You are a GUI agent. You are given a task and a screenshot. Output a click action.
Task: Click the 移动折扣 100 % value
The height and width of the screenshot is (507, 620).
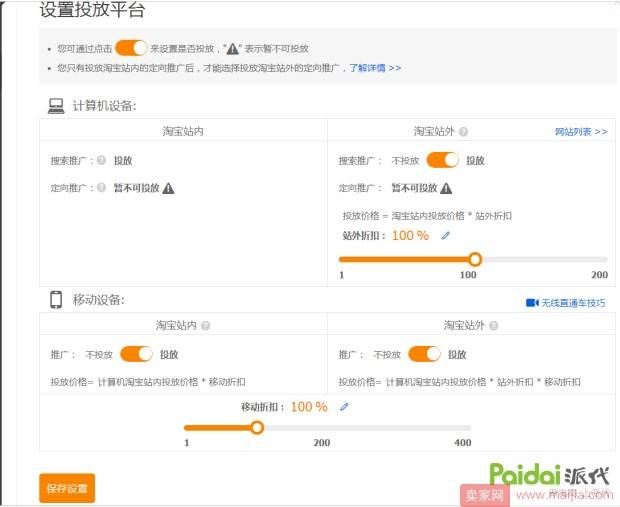309,407
